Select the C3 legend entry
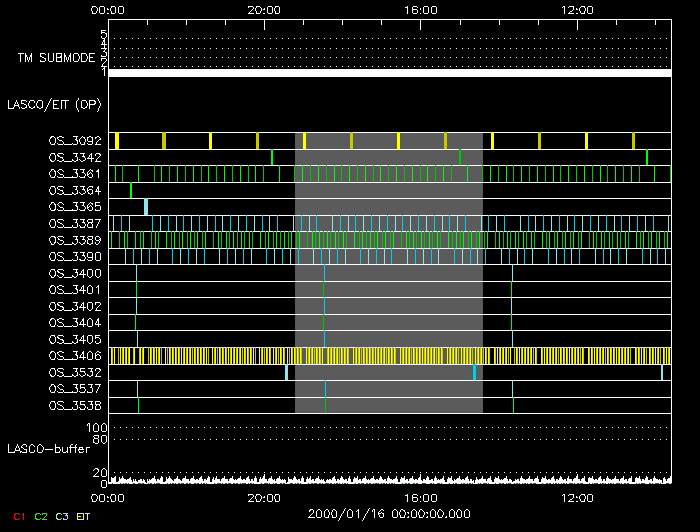Screen dimensions: 700x532 coord(62,516)
